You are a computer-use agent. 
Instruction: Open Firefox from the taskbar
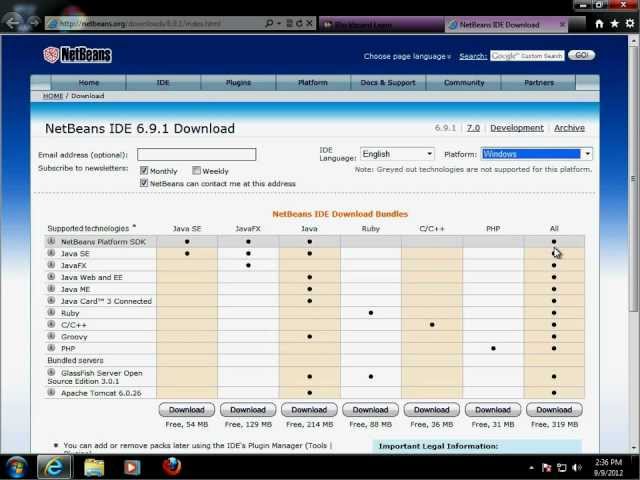(172, 467)
